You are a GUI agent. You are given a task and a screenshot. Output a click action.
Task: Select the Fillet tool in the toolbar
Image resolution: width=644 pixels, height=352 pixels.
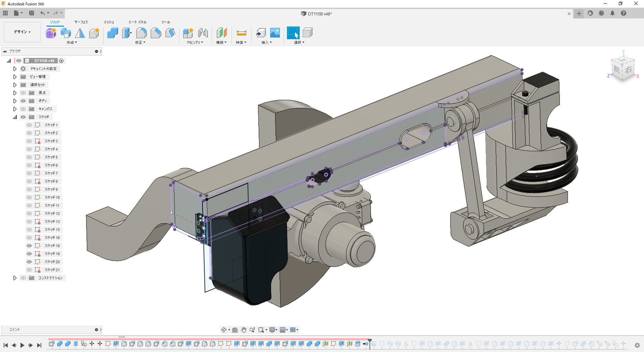141,33
